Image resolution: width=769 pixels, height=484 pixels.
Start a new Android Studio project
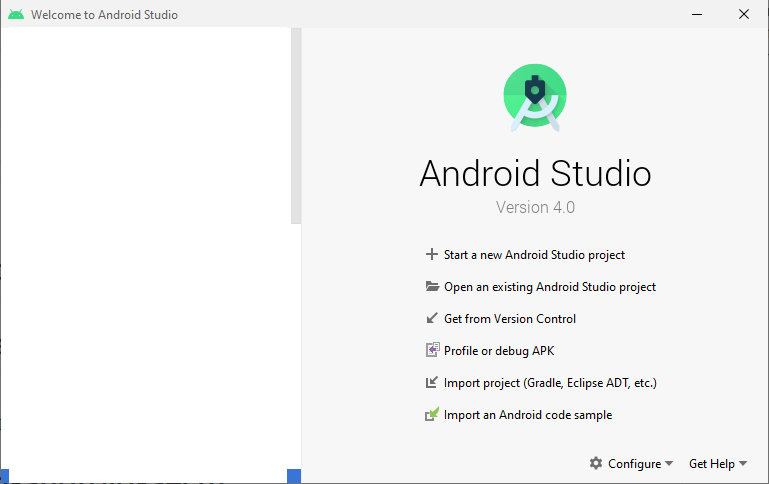(x=534, y=255)
